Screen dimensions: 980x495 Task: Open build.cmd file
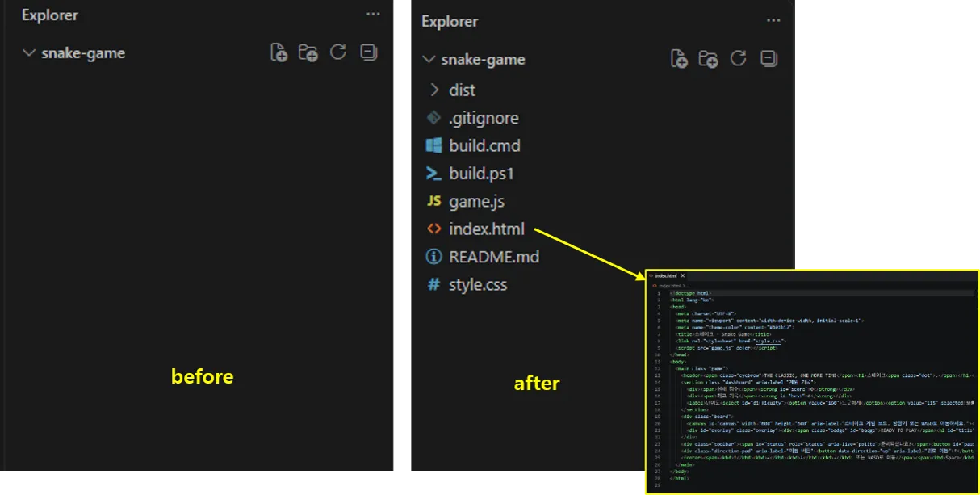(x=484, y=146)
